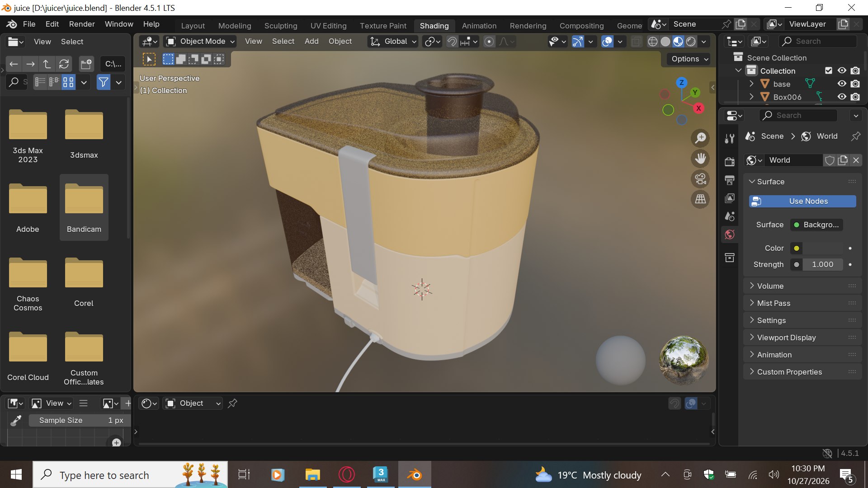Open the World properties tab icon
Image resolution: width=868 pixels, height=488 pixels.
pos(729,235)
